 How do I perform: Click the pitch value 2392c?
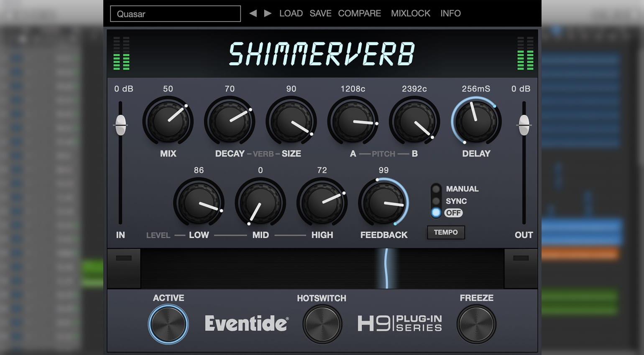coord(414,89)
